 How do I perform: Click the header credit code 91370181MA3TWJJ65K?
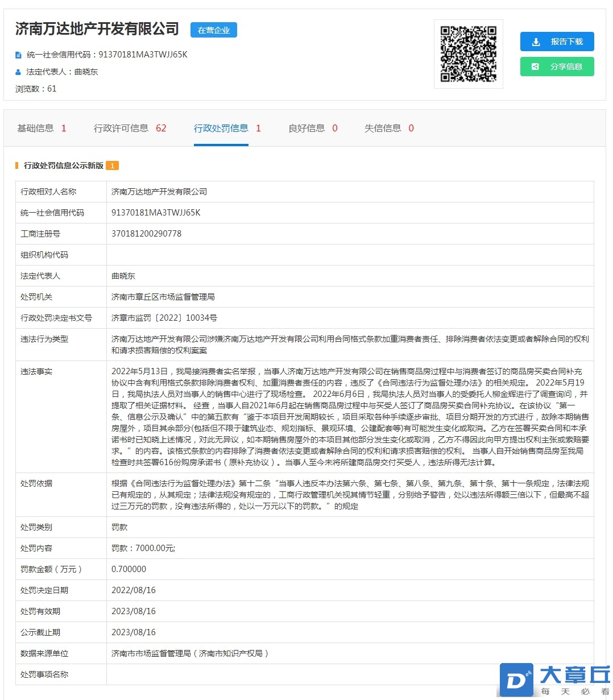(143, 55)
